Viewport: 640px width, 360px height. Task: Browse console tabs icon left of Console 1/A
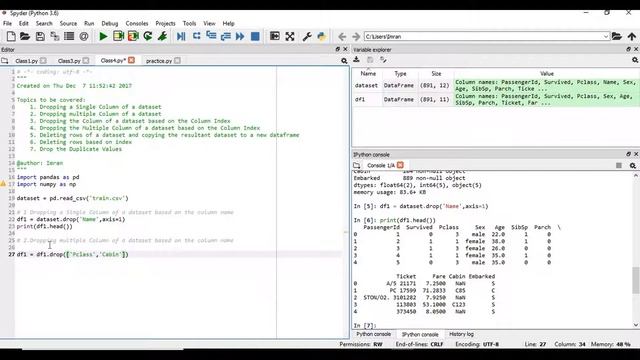(x=357, y=165)
